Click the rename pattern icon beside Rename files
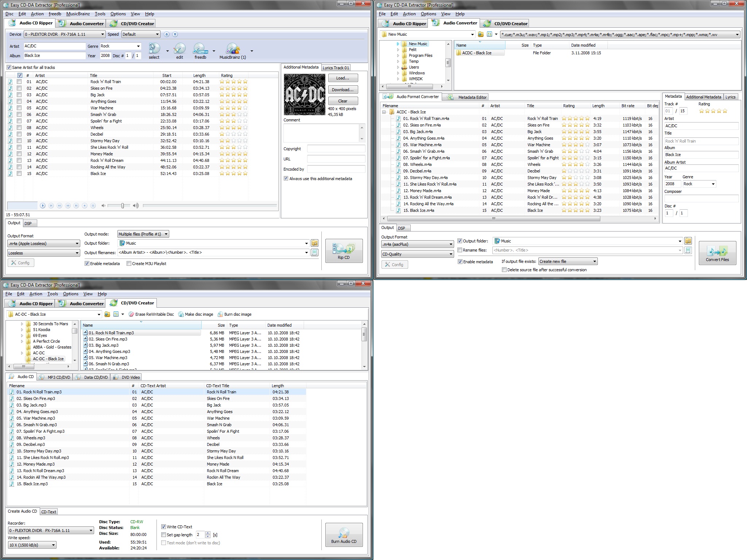Image resolution: width=747 pixels, height=560 pixels. (x=688, y=250)
